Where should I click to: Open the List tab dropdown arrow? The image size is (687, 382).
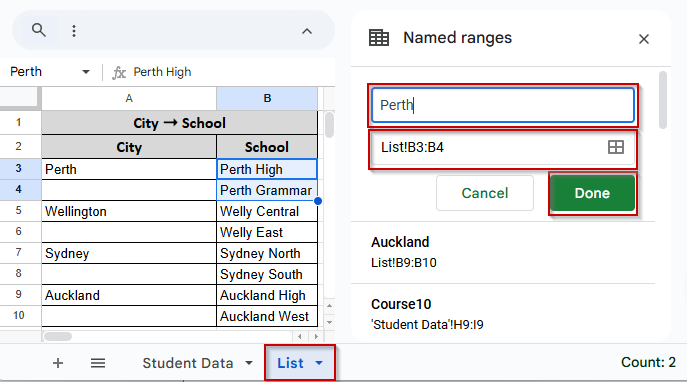319,363
